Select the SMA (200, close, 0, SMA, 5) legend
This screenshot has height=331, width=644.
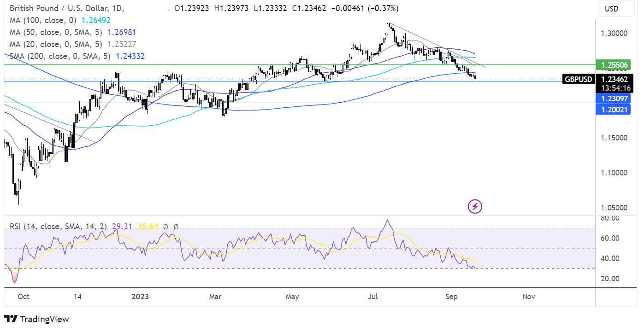pos(60,56)
